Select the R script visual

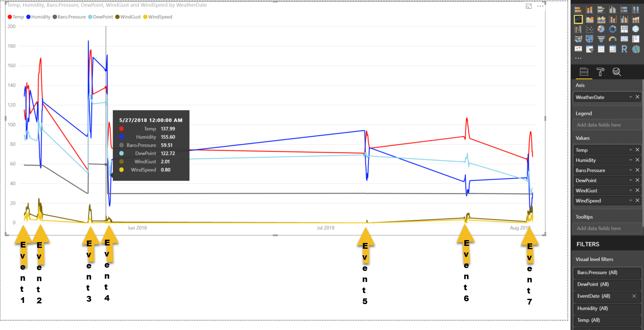(x=624, y=49)
